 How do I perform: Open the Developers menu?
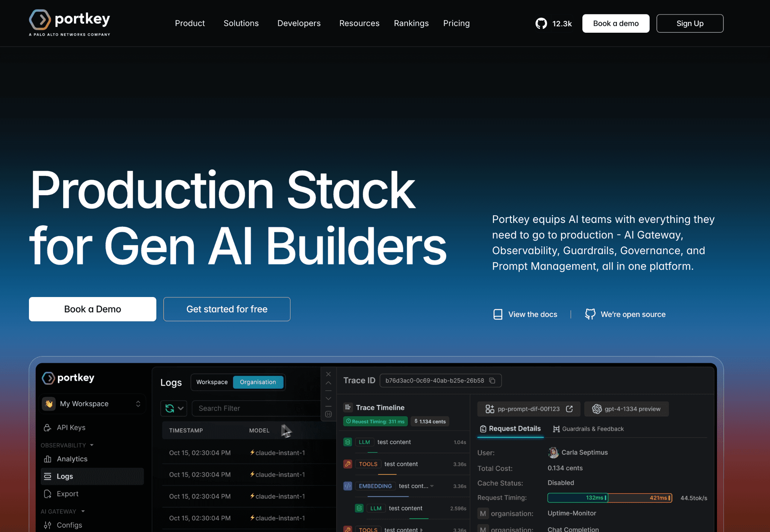click(299, 23)
